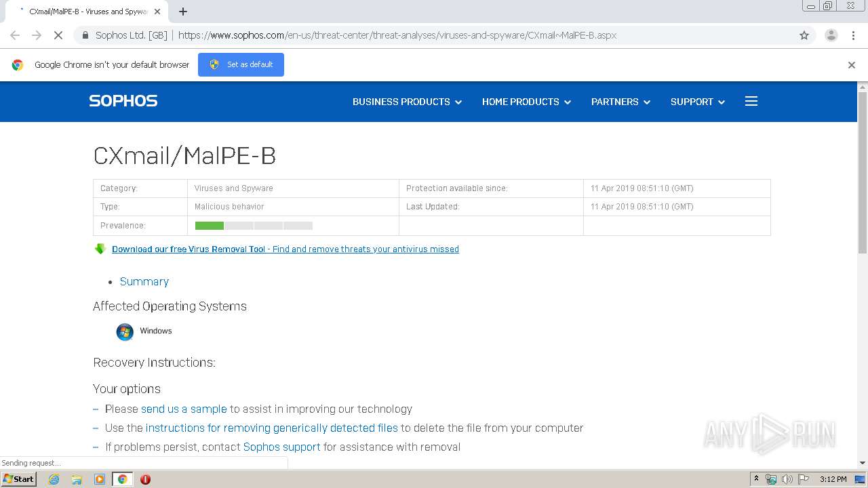Open a new tab with plus

(x=183, y=12)
